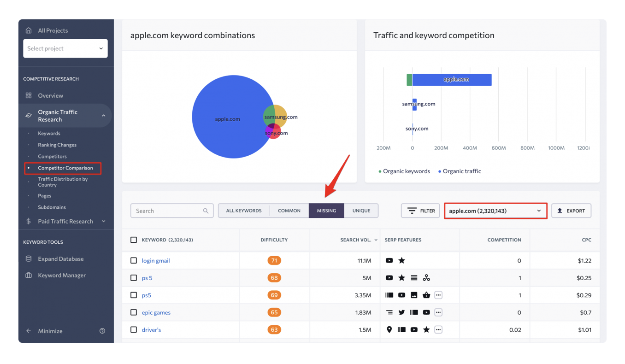Click the star icon in login gmail row
The width and height of the screenshot is (625, 364).
(401, 261)
